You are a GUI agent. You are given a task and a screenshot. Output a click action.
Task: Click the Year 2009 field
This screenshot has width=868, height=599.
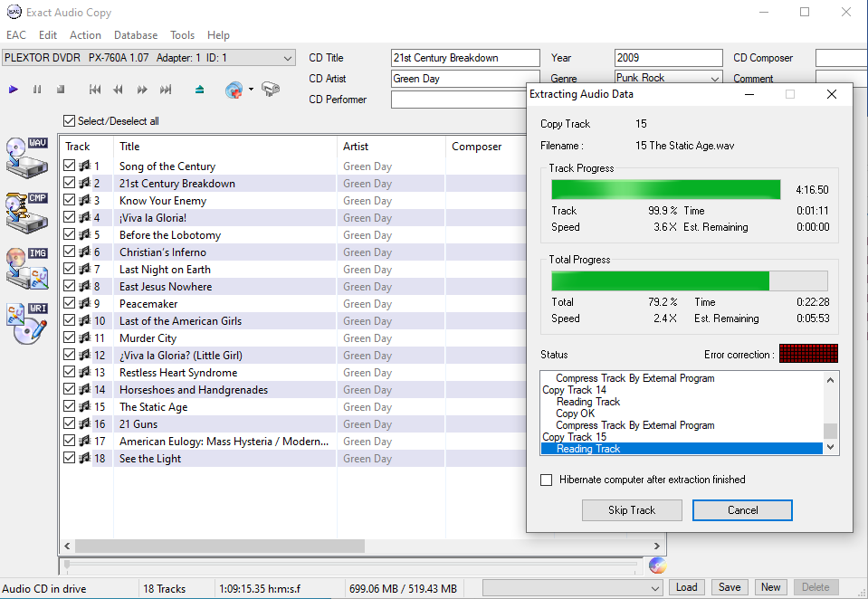[668, 58]
